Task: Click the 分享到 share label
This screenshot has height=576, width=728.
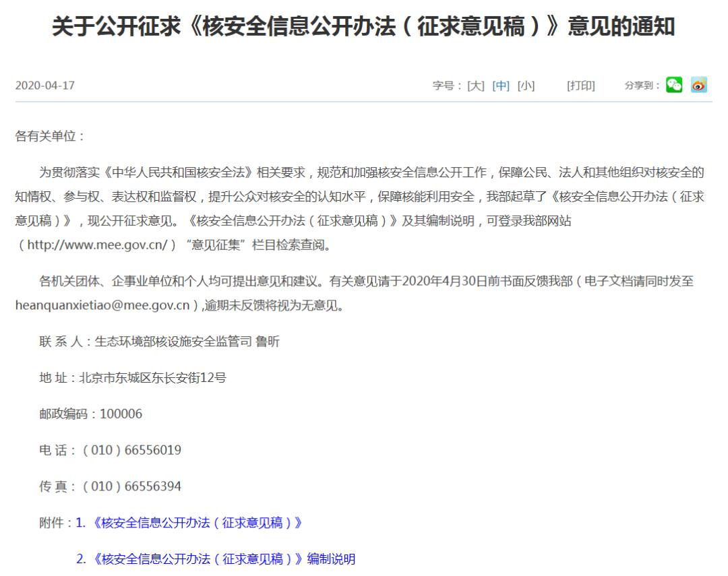Action: (640, 86)
